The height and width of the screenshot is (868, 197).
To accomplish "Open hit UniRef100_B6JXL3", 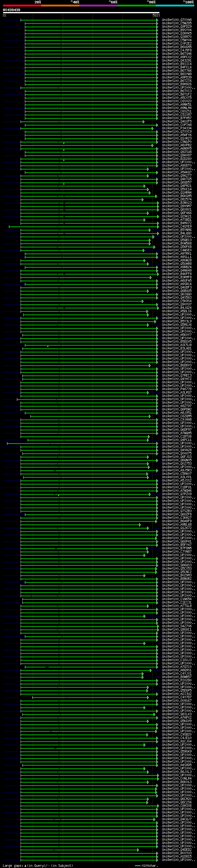I will tap(177, 772).
